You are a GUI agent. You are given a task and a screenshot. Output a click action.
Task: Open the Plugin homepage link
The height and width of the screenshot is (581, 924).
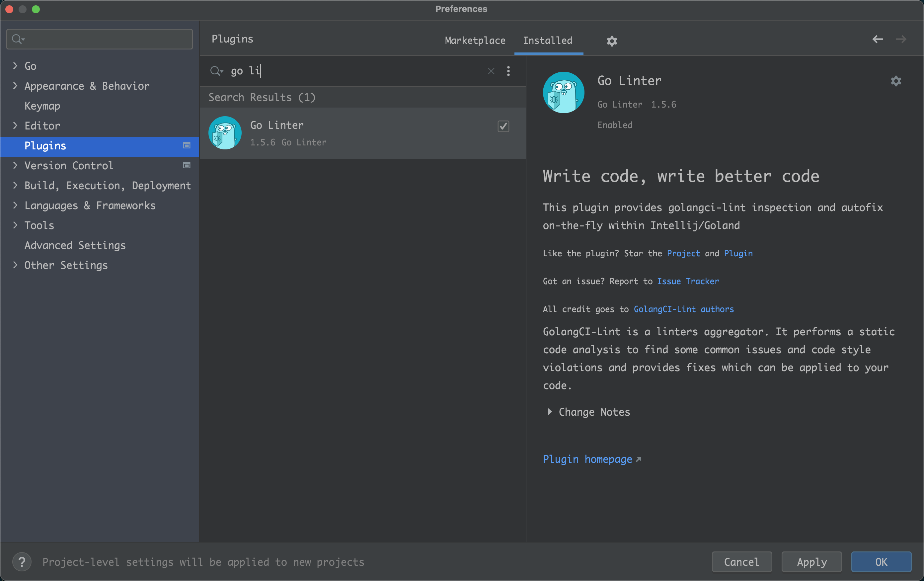(x=587, y=459)
